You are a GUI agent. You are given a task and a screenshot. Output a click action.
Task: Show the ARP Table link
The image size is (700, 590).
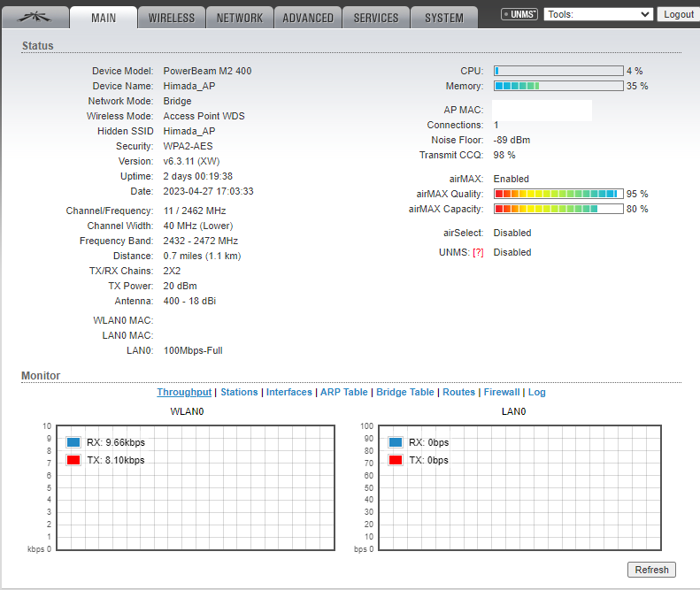(x=343, y=392)
